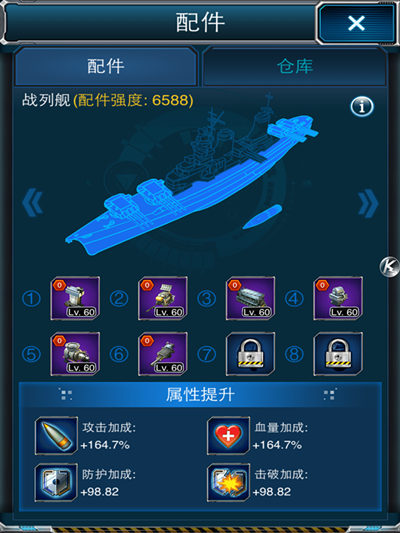This screenshot has width=400, height=533.
Task: Tap the 攻击加成 bullet icon
Action: 56,436
